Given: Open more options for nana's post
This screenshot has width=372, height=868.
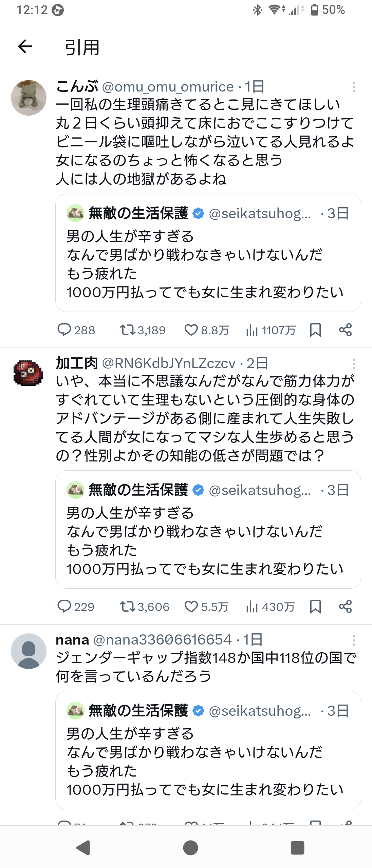Looking at the screenshot, I should point(354,640).
